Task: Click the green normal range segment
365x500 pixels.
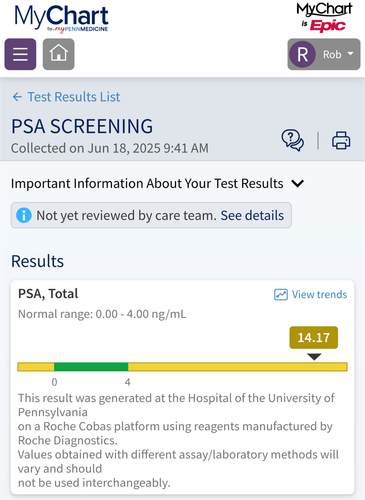Action: (91, 367)
